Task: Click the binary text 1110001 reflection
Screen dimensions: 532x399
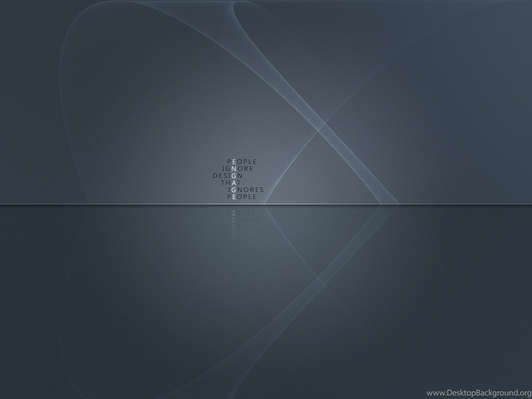Action: click(x=244, y=220)
